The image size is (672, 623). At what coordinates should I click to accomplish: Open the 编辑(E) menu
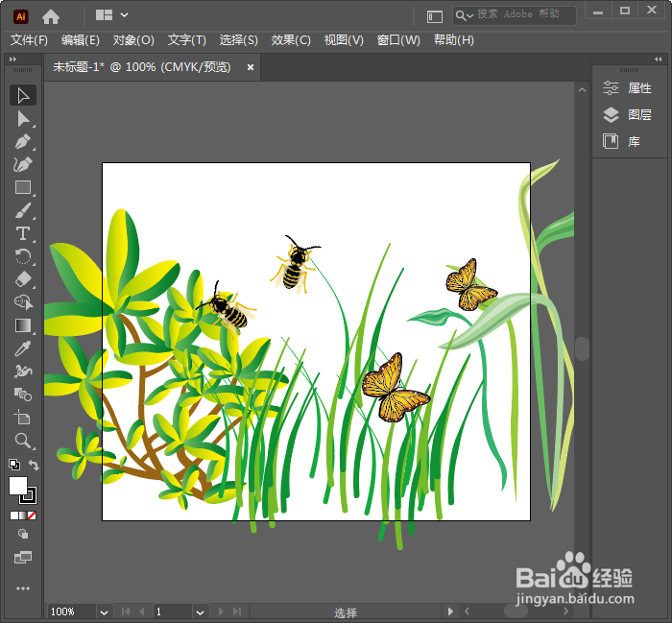coord(80,40)
